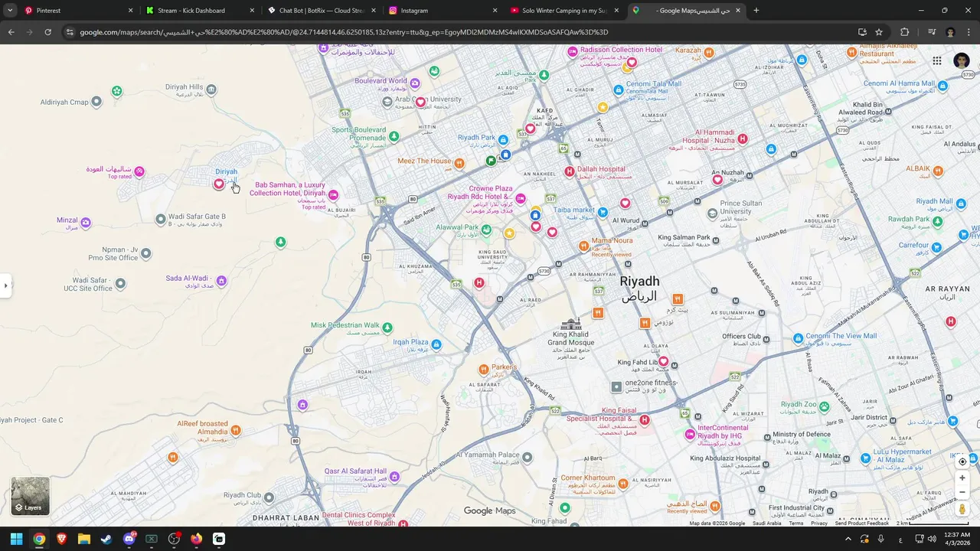This screenshot has height=551, width=980.
Task: Click the Irqah Plaza shopping pin
Action: [436, 344]
